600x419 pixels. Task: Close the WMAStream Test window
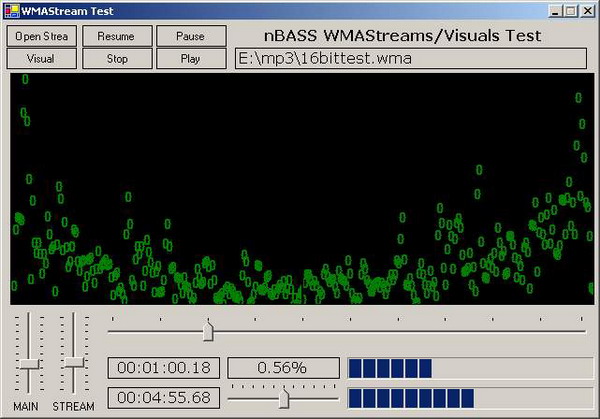587,11
